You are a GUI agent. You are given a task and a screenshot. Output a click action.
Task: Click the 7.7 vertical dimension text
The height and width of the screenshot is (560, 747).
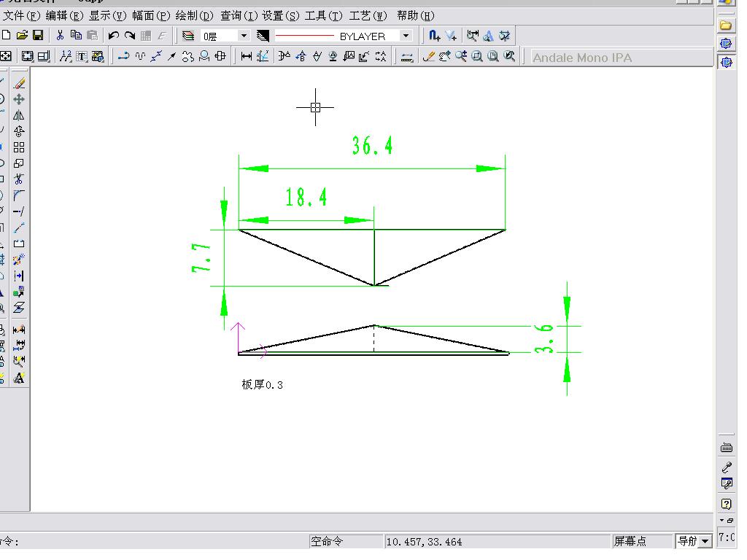(x=201, y=257)
